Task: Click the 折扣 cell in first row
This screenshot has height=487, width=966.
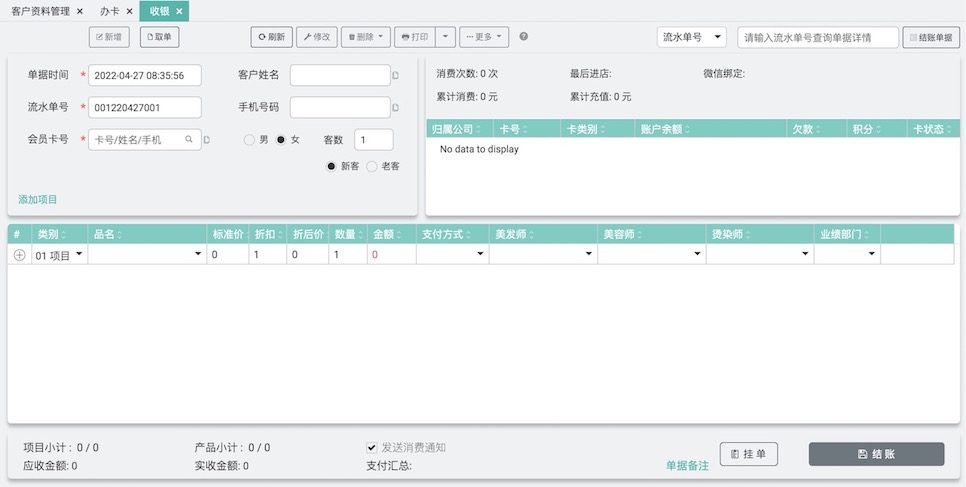Action: pyautogui.click(x=268, y=255)
